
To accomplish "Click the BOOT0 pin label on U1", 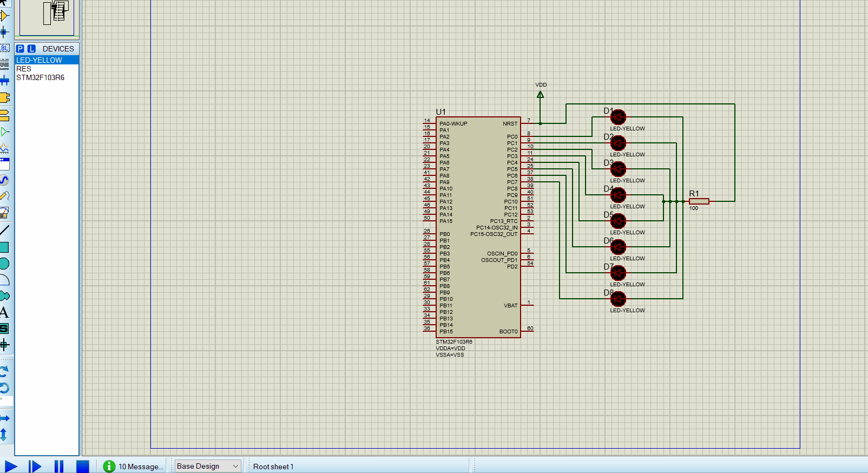I will (x=508, y=332).
